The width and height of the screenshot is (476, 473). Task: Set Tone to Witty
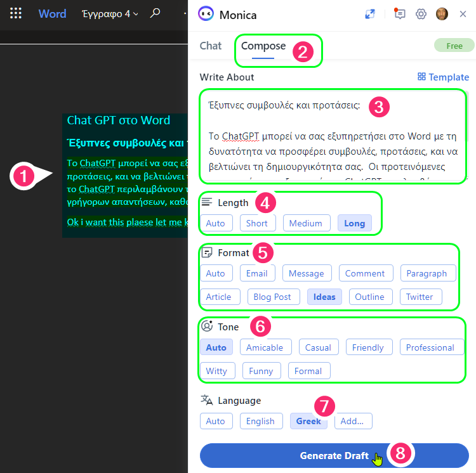(217, 370)
